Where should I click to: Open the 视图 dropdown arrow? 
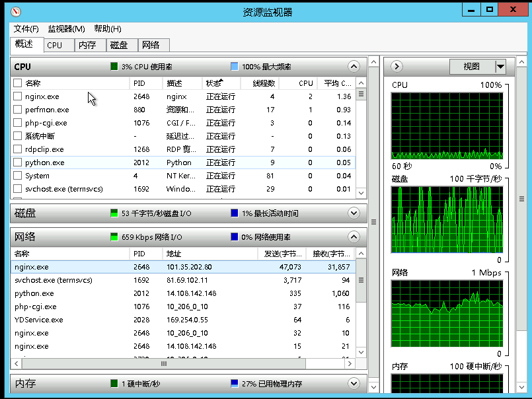(x=500, y=67)
